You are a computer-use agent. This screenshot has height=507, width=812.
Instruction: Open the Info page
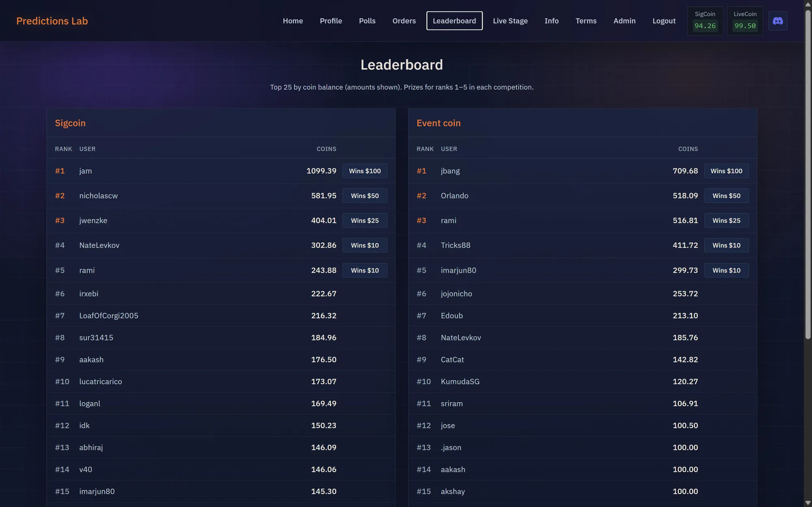tap(551, 21)
